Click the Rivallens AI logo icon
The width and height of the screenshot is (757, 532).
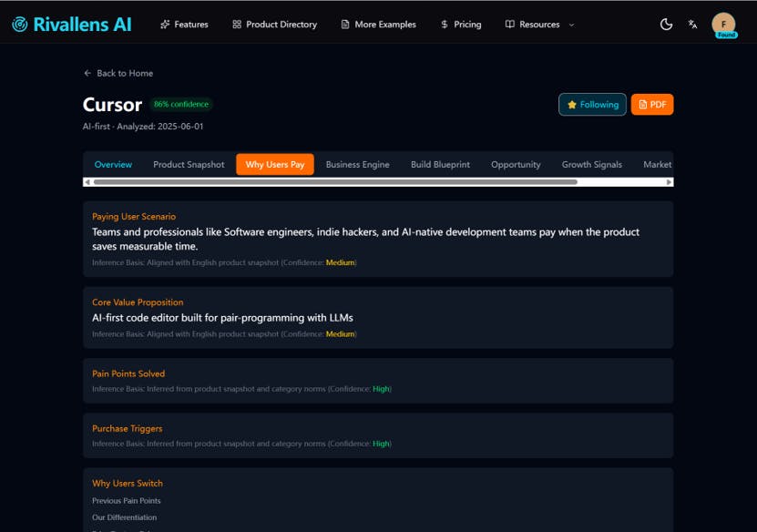pos(20,24)
